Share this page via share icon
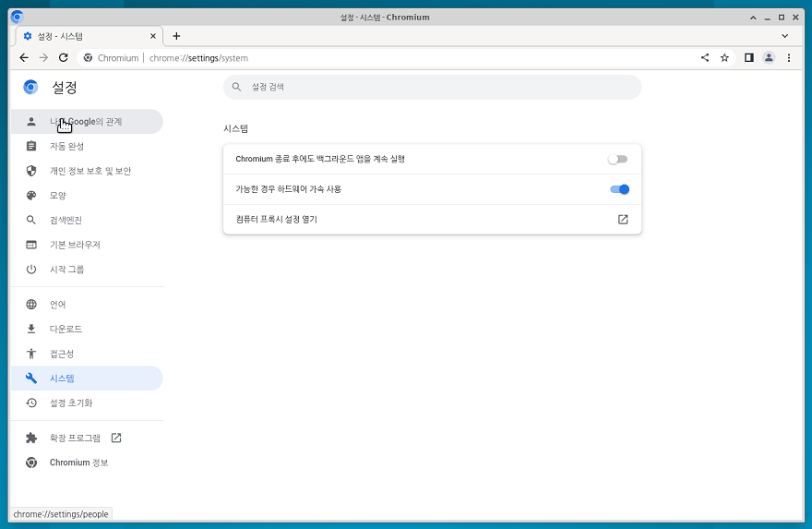Viewport: 812px width, 529px height. pyautogui.click(x=705, y=57)
